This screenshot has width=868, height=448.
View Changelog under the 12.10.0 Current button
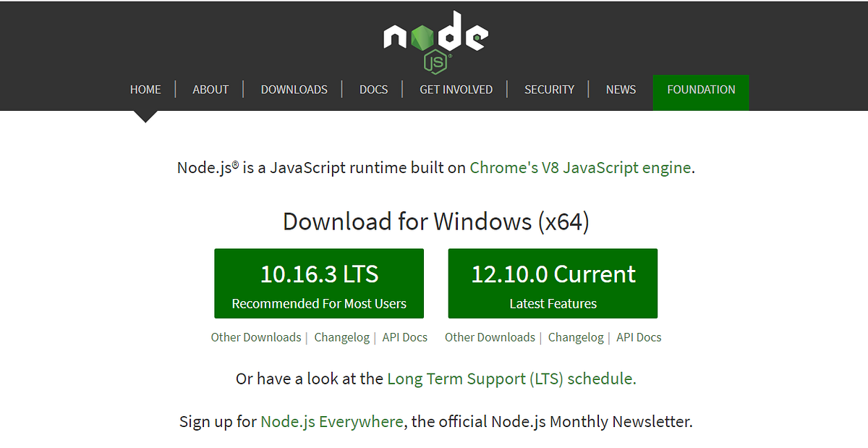(576, 337)
